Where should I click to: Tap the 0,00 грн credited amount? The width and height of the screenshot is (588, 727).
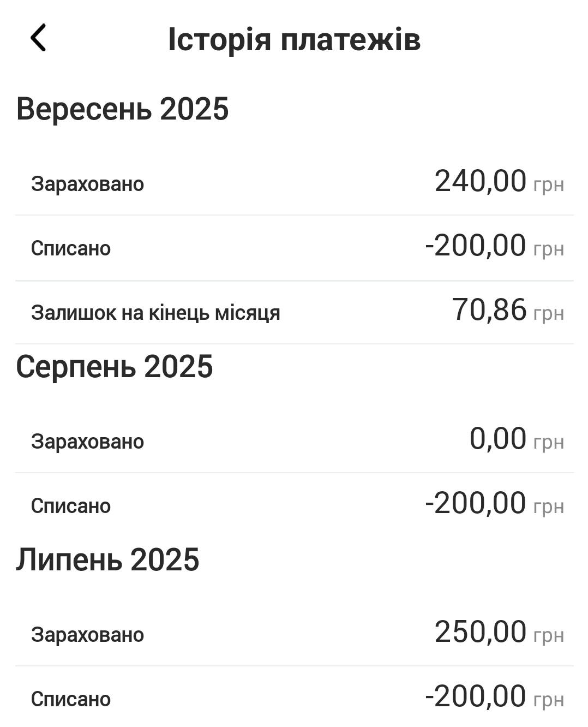[516, 439]
